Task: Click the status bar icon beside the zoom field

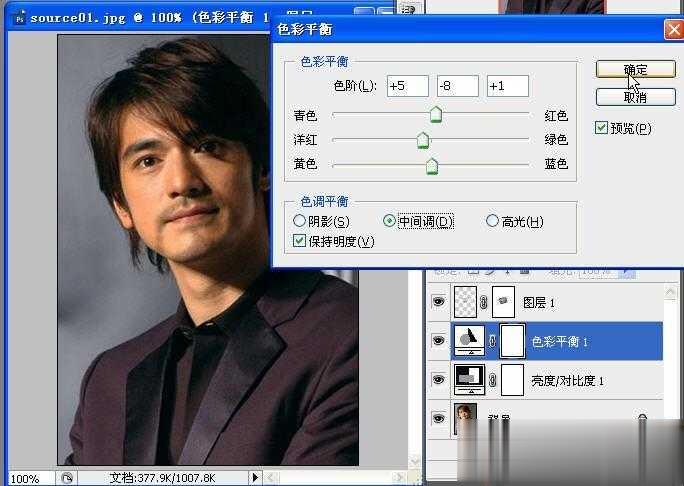Action: coord(67,478)
